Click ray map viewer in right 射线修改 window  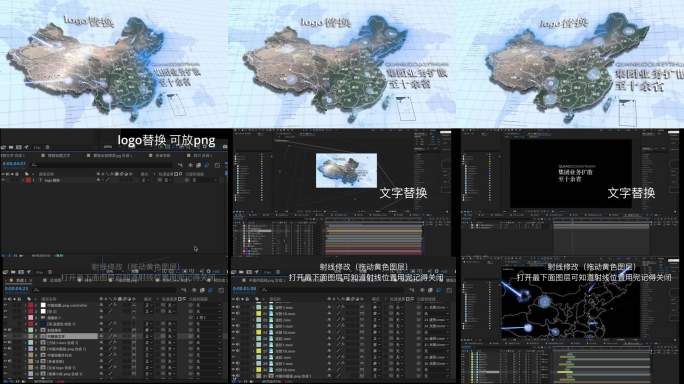[571, 302]
